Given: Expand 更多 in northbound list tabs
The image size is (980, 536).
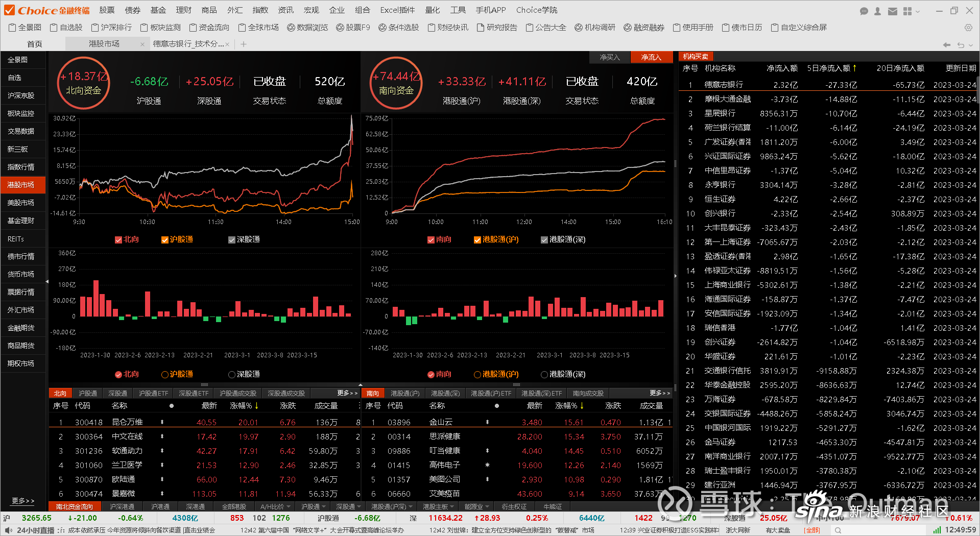Looking at the screenshot, I should coord(347,393).
